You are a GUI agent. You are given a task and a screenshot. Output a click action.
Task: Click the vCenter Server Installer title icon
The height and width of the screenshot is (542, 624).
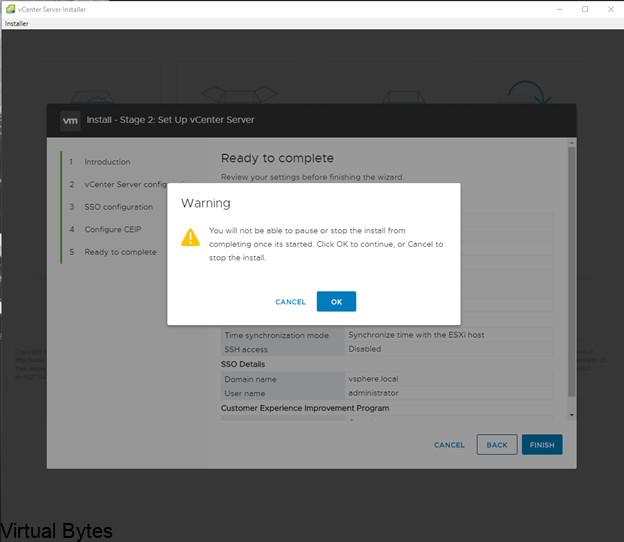coord(10,9)
